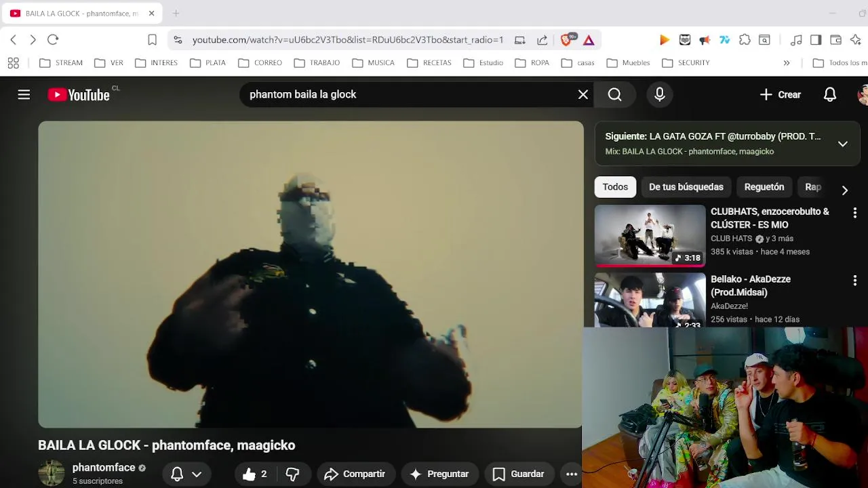This screenshot has height=488, width=868.
Task: Open the YouTube hamburger guide menu
Action: [24, 95]
